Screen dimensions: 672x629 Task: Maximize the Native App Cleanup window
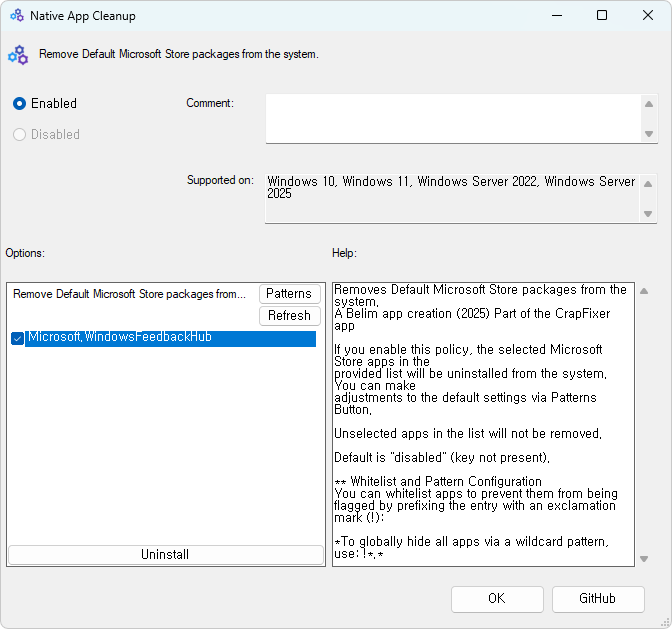(x=602, y=16)
